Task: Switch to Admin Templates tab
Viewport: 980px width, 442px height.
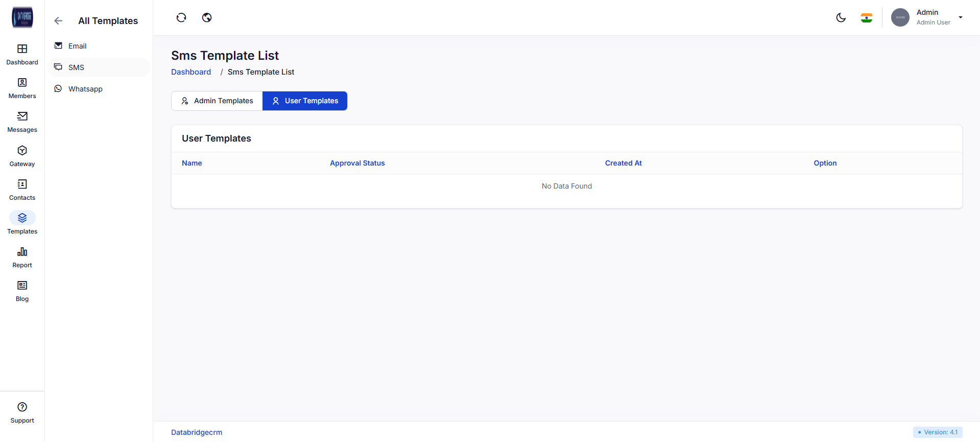Action: click(x=217, y=101)
